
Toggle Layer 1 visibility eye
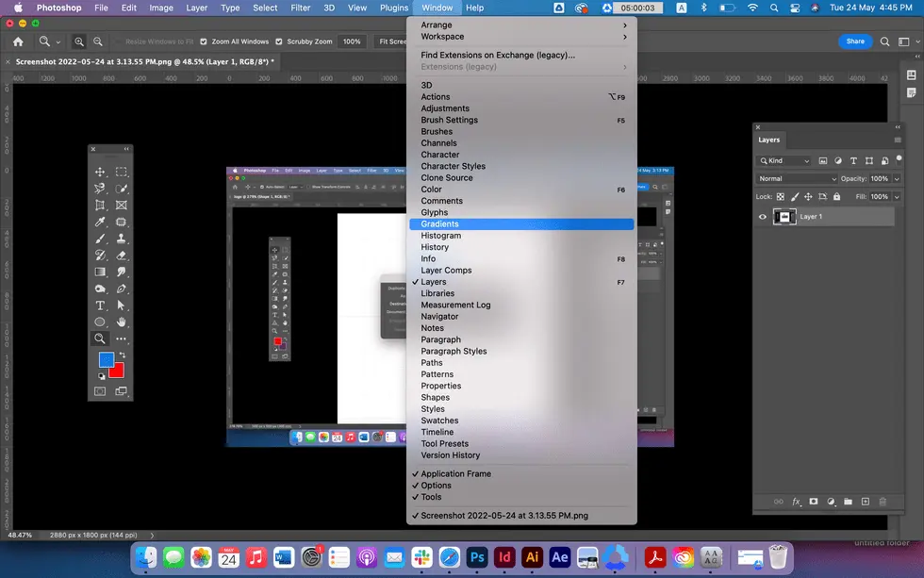763,216
